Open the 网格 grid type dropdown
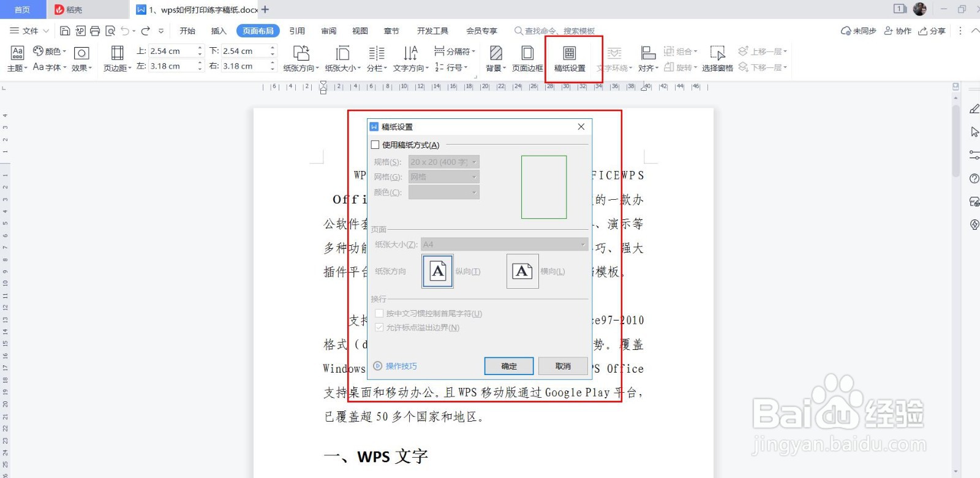The height and width of the screenshot is (478, 980). [444, 176]
